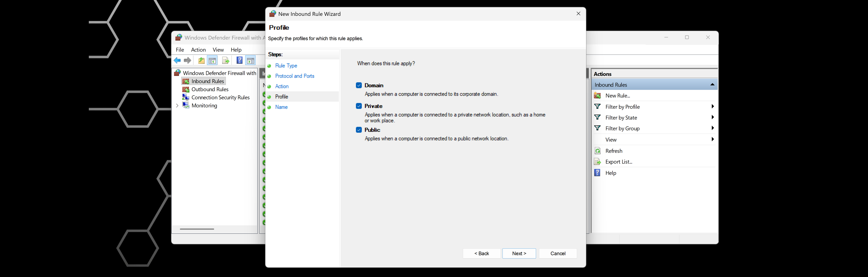The height and width of the screenshot is (277, 868).
Task: Close the New Inbound Rule Wizard
Action: (578, 14)
